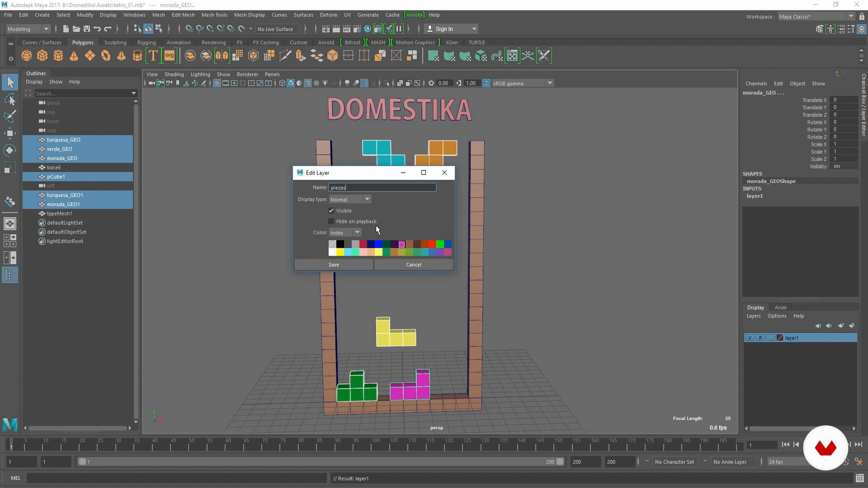Image resolution: width=868 pixels, height=488 pixels.
Task: Go to end of playback range
Action: (859, 445)
